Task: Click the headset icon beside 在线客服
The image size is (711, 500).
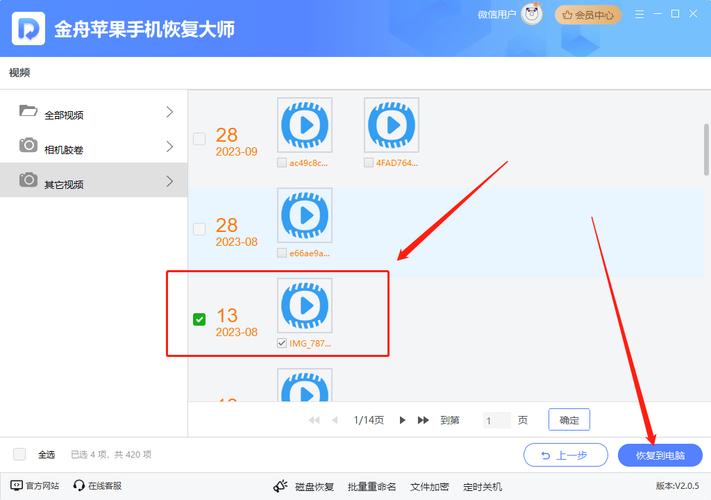Action: (x=79, y=485)
